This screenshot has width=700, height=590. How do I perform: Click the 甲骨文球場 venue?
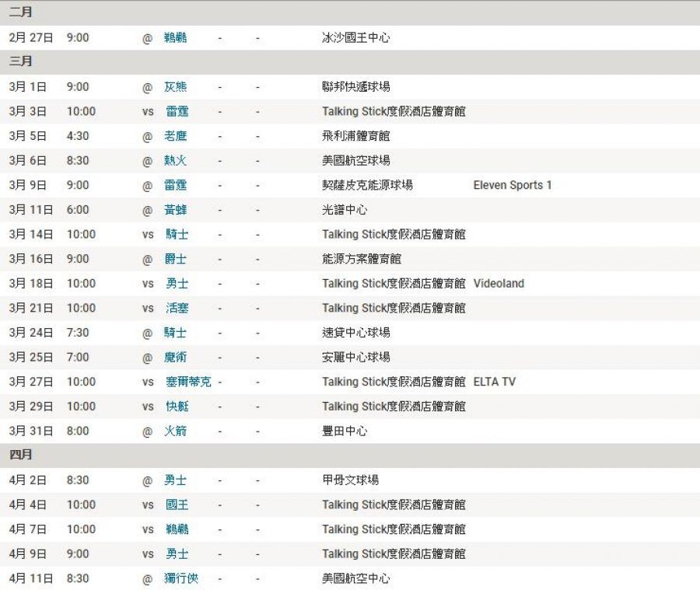coord(351,480)
